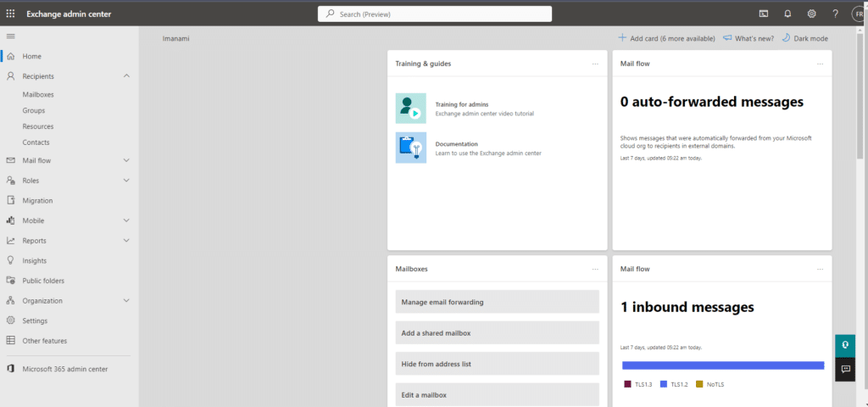Click the Recipients person icon

pyautogui.click(x=10, y=75)
